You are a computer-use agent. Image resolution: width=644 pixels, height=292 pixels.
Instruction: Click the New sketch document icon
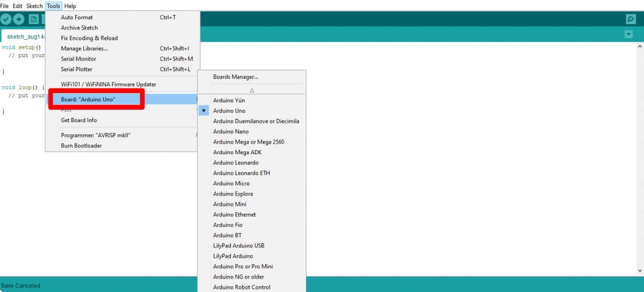(34, 19)
